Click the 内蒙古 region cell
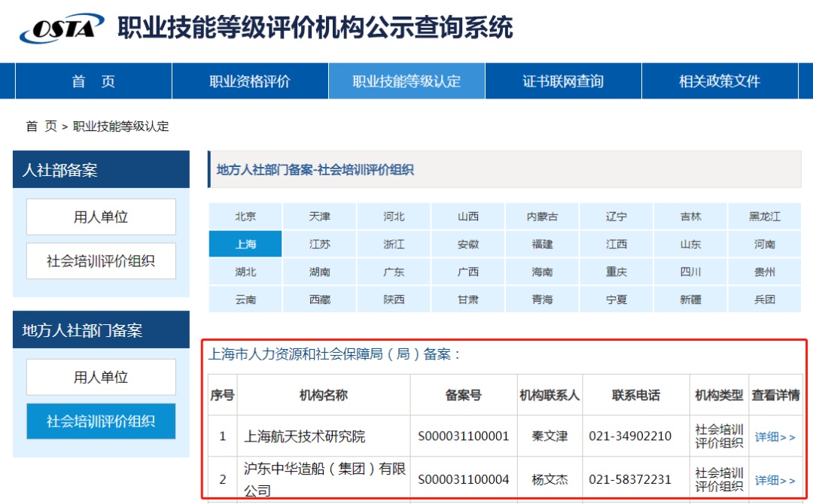The width and height of the screenshot is (813, 504). pos(542,217)
